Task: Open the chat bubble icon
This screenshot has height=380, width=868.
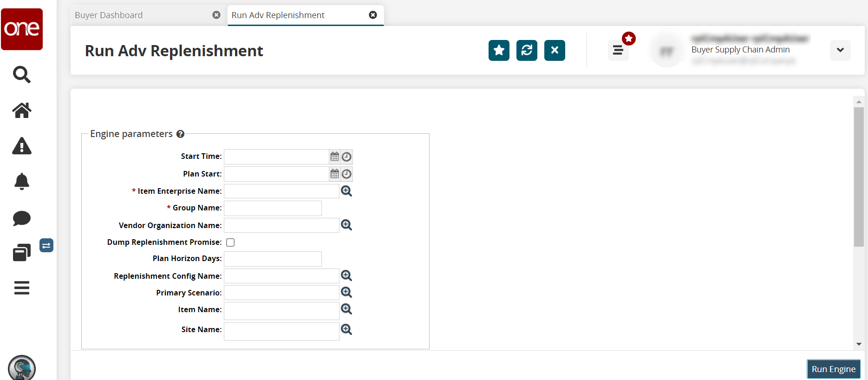Action: [22, 218]
